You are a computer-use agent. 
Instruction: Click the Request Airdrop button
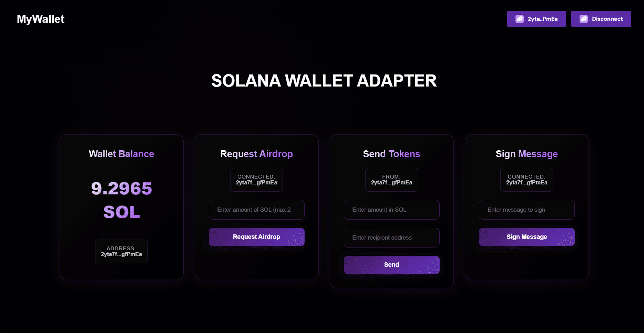point(256,237)
